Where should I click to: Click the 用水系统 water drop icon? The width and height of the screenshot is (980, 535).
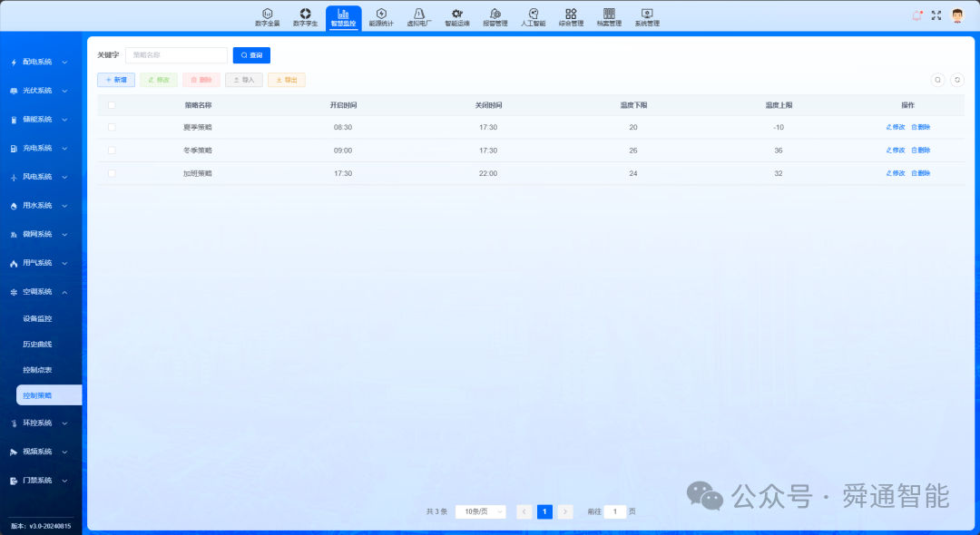click(14, 206)
